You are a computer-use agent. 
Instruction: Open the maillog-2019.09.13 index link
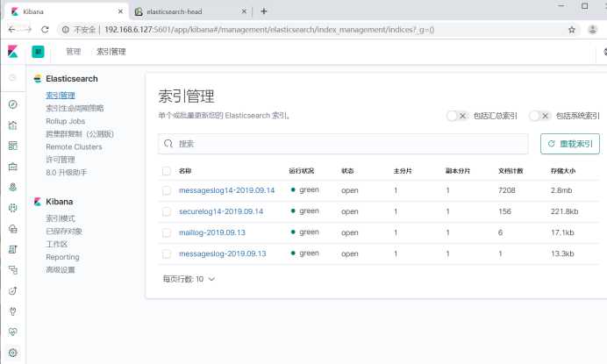(212, 232)
